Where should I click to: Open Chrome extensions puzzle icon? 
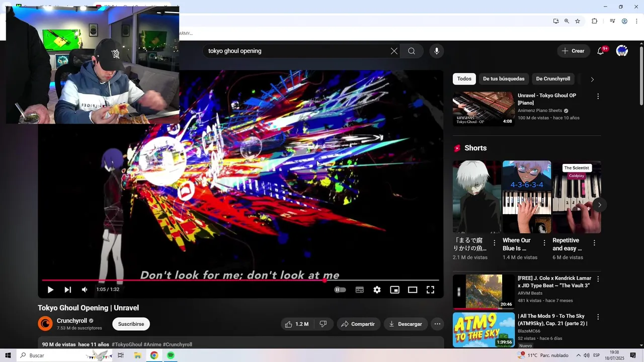(594, 21)
